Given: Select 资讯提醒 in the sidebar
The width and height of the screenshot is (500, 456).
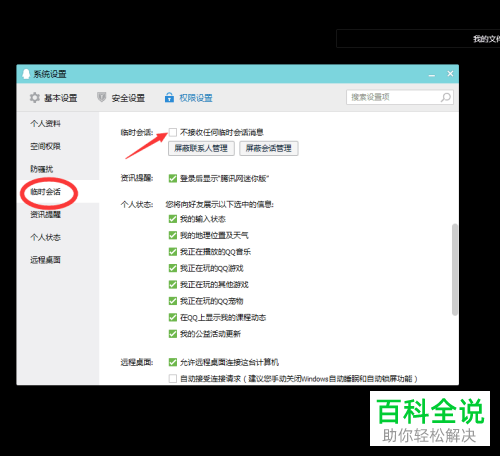Looking at the screenshot, I should click(x=45, y=214).
